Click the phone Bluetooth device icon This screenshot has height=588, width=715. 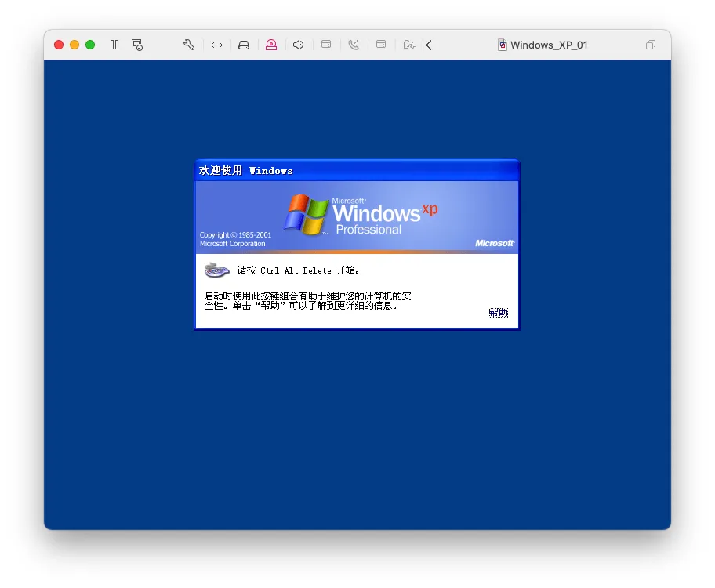(x=354, y=45)
